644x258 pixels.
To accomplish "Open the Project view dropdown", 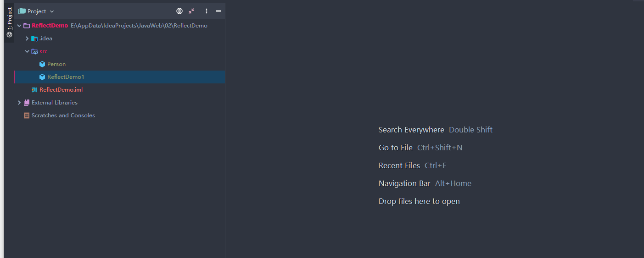I will tap(37, 11).
